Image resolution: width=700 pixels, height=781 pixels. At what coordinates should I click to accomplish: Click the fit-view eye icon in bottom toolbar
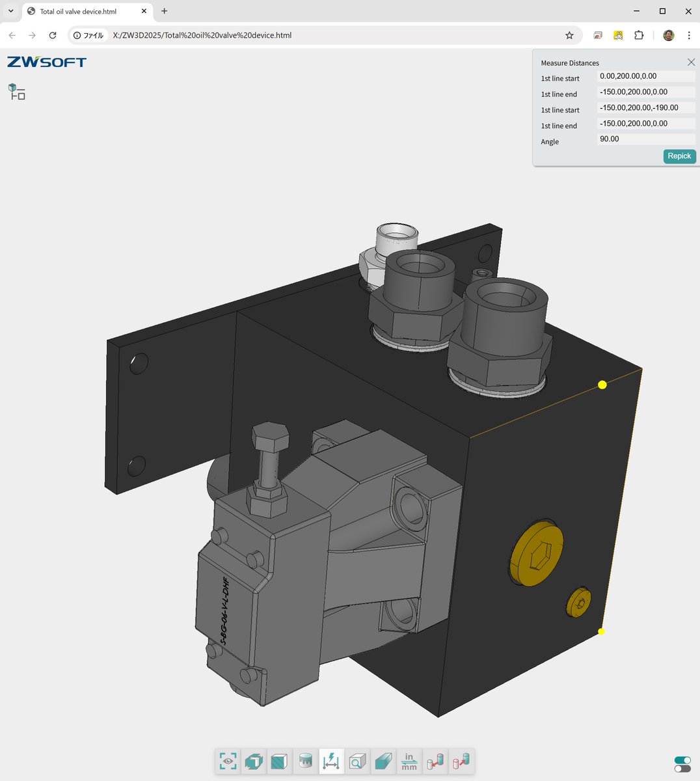click(x=228, y=761)
